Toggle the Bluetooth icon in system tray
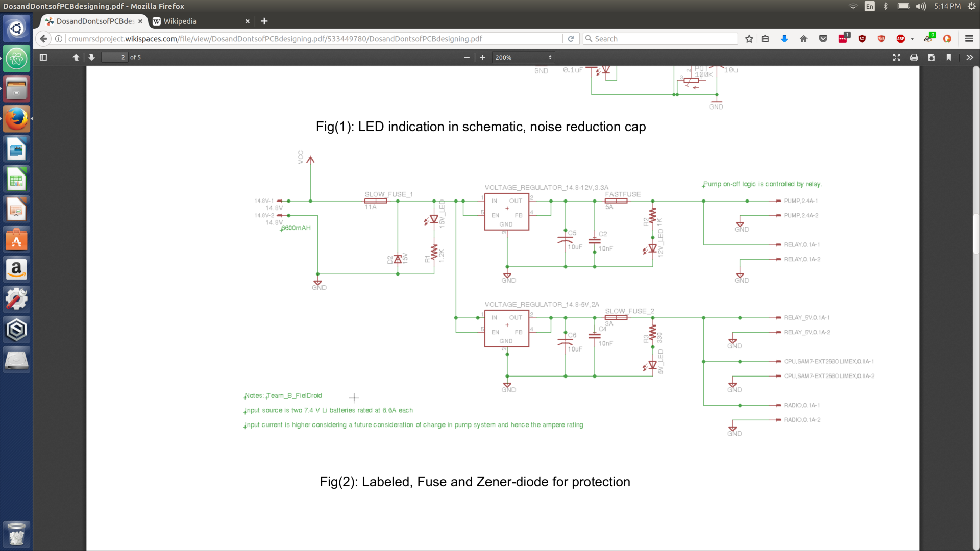The width and height of the screenshot is (980, 551). pos(885,6)
